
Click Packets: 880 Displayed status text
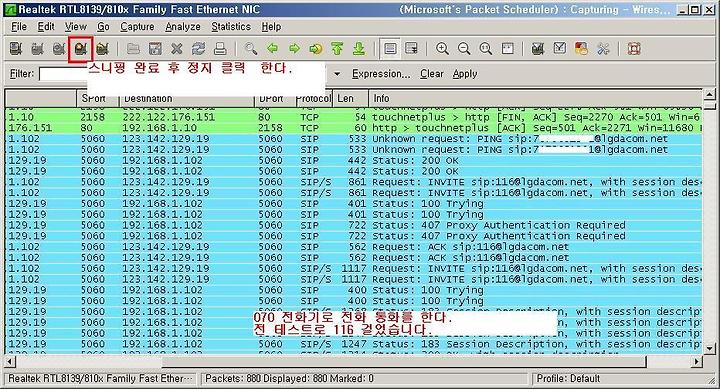pos(289,379)
